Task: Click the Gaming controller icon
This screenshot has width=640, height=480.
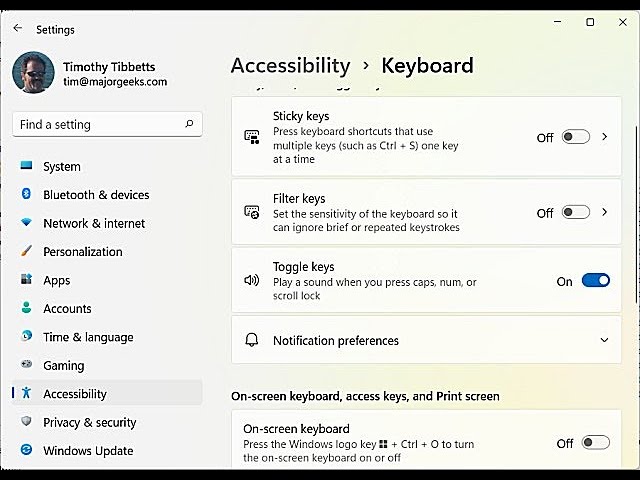Action: click(x=26, y=366)
